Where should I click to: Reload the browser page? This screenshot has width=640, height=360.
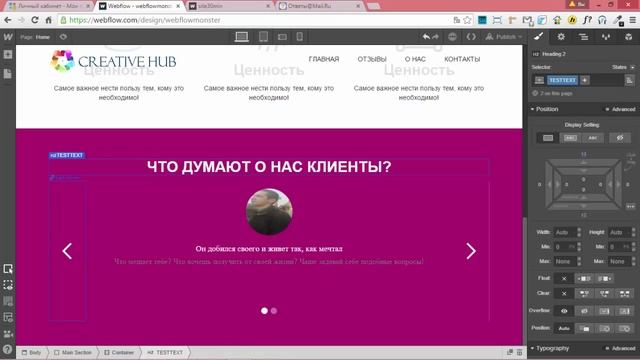point(35,20)
